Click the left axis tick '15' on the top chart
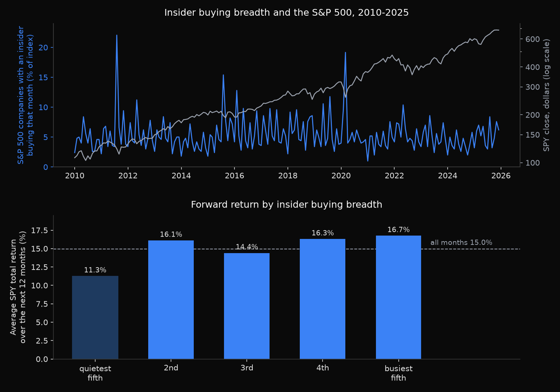This screenshot has height=392, width=560. coord(44,78)
